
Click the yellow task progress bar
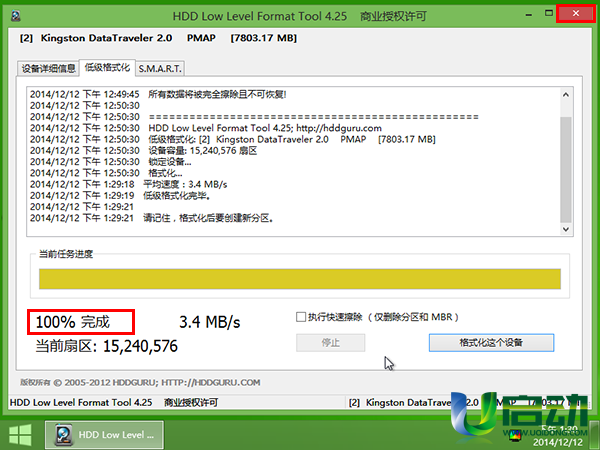pyautogui.click(x=300, y=279)
